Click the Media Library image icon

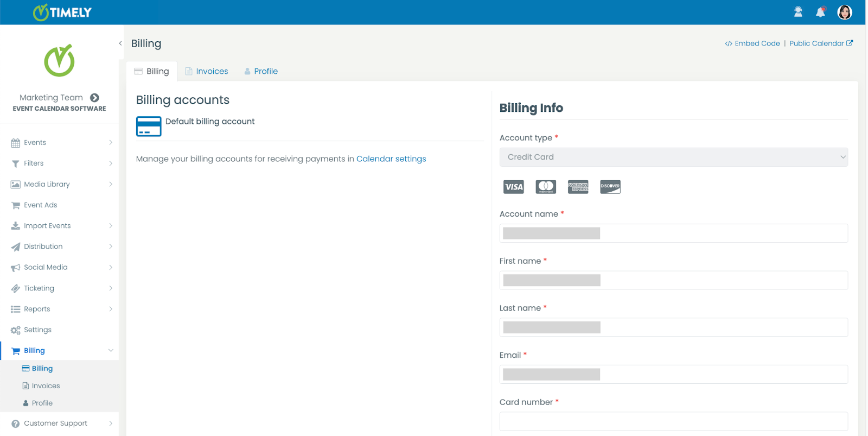(16, 185)
